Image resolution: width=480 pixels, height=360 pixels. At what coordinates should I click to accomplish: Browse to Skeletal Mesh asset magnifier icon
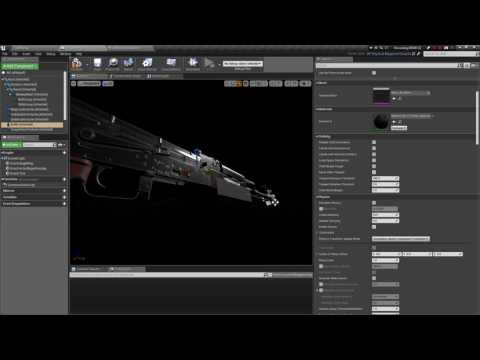point(399,99)
